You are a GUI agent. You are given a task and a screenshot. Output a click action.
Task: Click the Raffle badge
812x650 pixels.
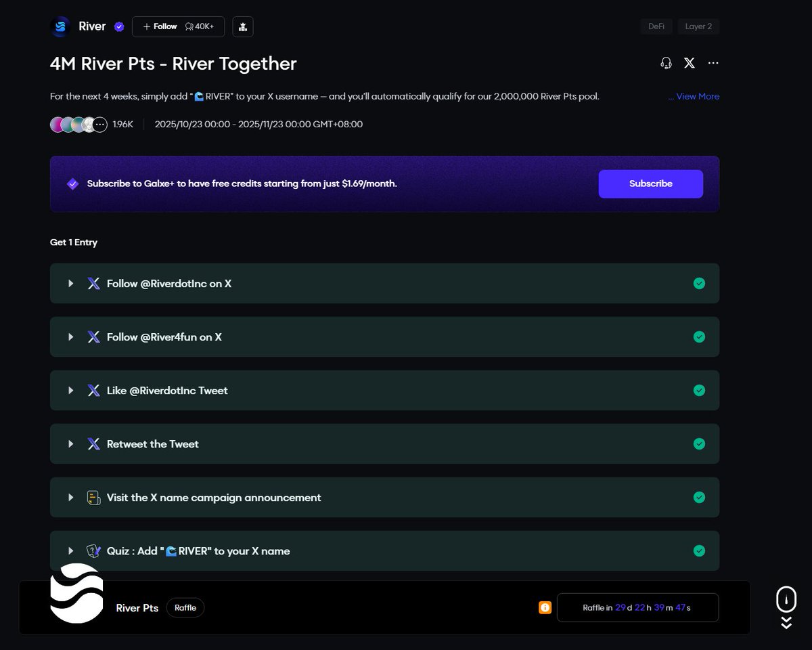[185, 608]
